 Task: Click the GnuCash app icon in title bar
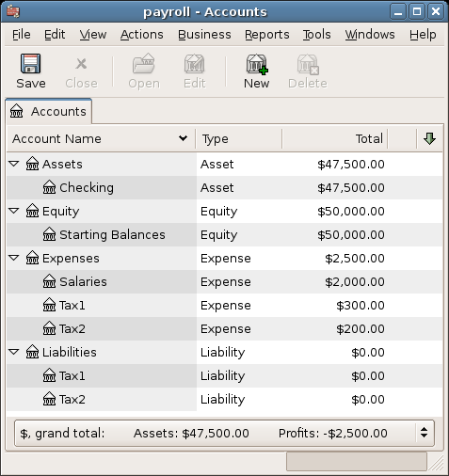click(13, 11)
